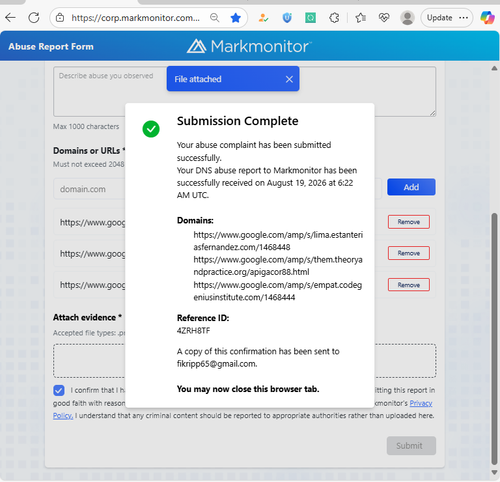Click the 'Domains:' label in dialog

pyautogui.click(x=195, y=220)
